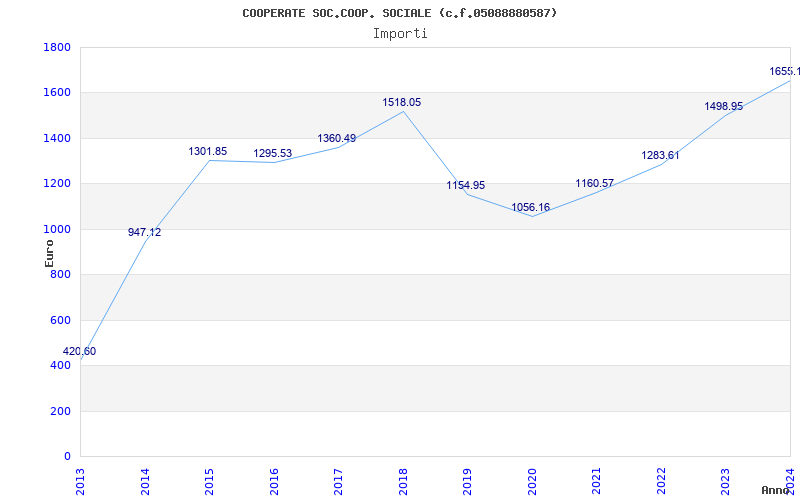Viewport: 800px width, 500px height.
Task: Click data label 1301.85
Action: coord(208,152)
